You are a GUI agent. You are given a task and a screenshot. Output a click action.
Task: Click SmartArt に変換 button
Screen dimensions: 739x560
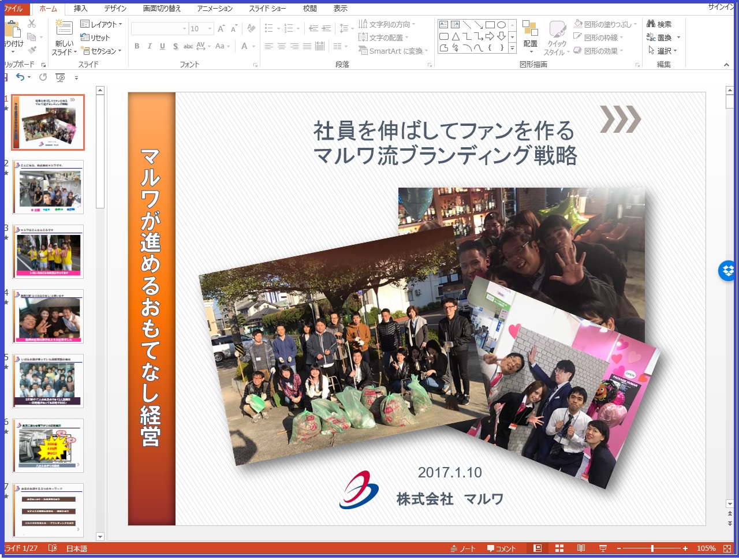393,51
